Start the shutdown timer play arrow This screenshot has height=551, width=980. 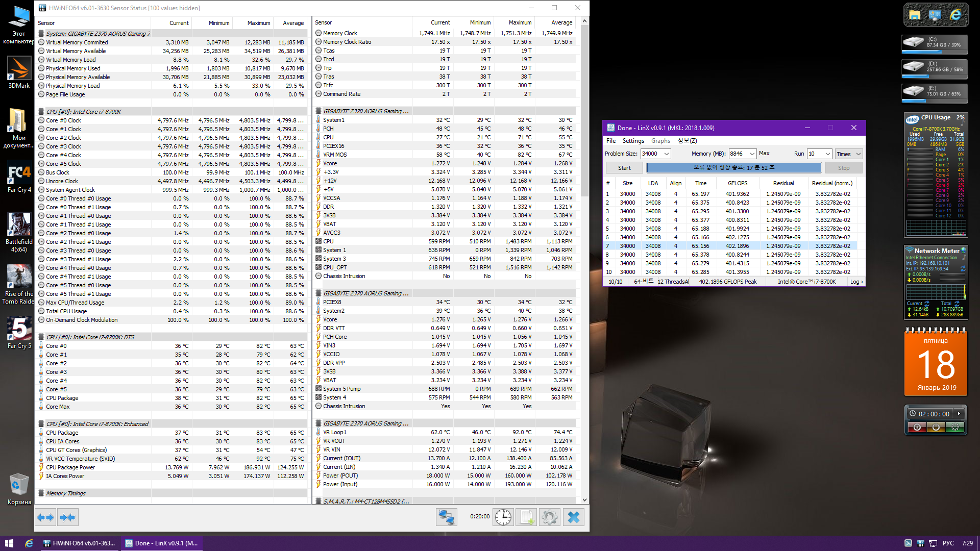[959, 414]
